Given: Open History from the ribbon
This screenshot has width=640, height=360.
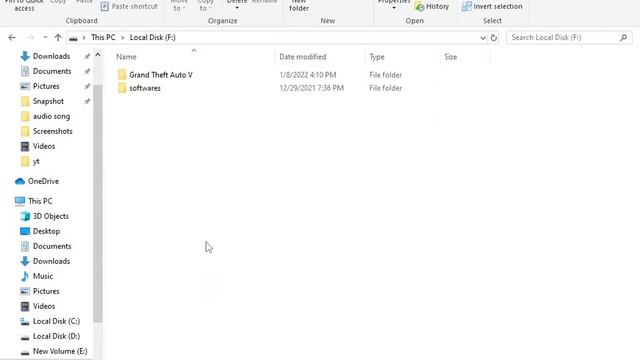Looking at the screenshot, I should coord(431,7).
